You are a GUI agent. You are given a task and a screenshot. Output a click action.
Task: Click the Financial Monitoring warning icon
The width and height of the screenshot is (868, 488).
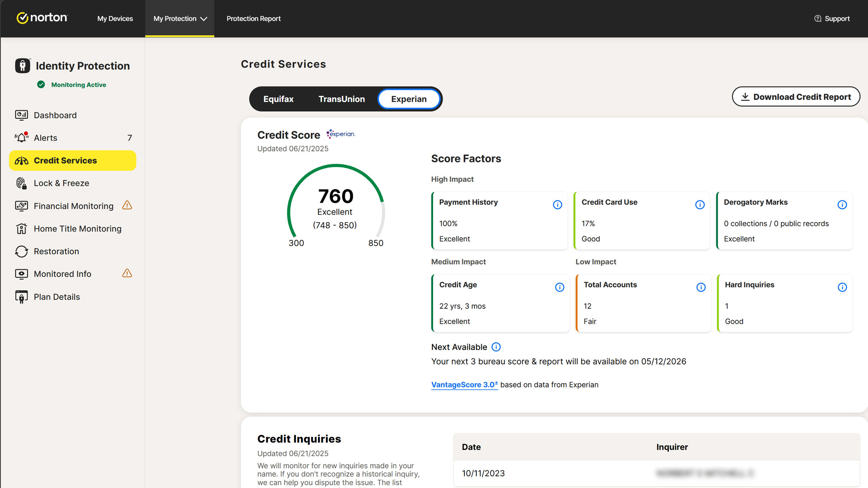(x=127, y=206)
